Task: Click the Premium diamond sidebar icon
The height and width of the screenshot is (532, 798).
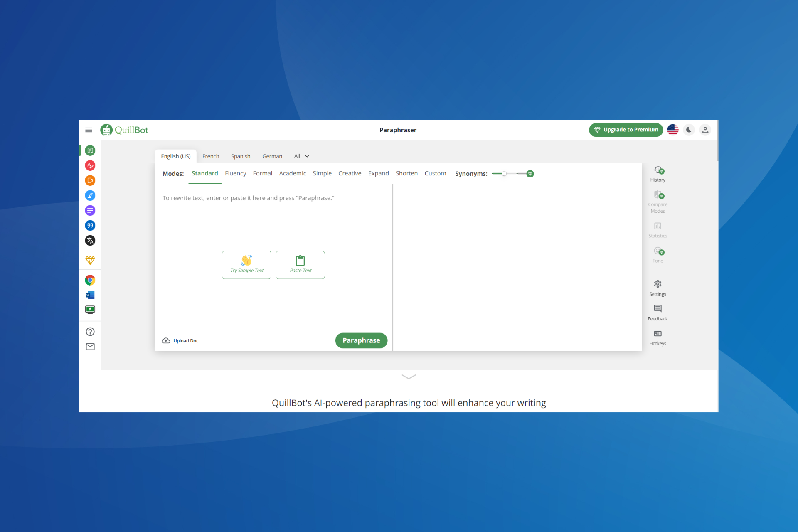Action: pos(90,260)
